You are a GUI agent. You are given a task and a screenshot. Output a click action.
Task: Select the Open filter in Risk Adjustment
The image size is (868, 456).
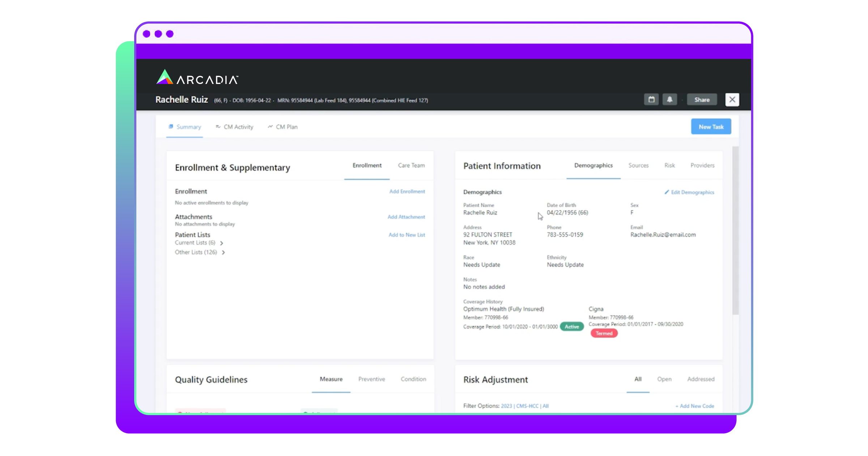point(664,379)
